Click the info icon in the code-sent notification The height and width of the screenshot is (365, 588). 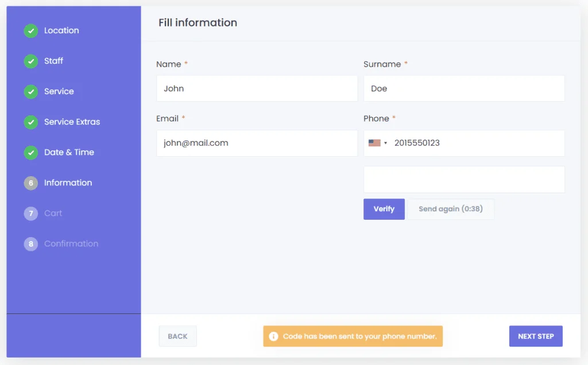pos(273,336)
